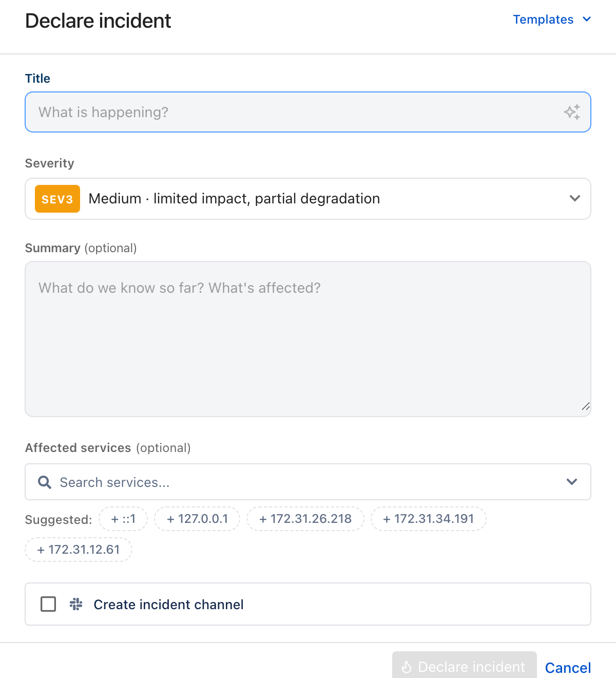Add suggested service ::1
616x678 pixels.
[123, 519]
